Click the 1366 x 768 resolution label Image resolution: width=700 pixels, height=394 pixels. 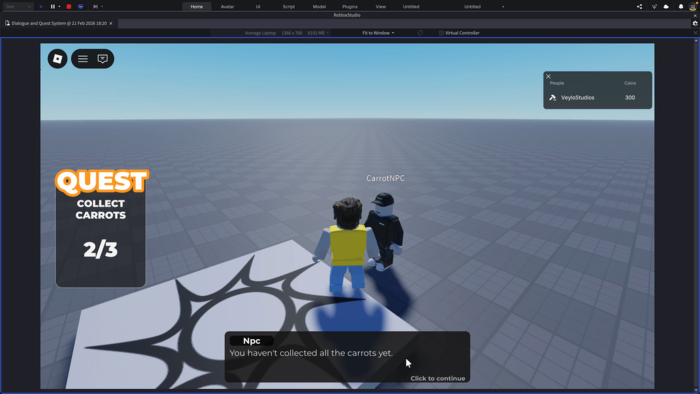tap(292, 33)
